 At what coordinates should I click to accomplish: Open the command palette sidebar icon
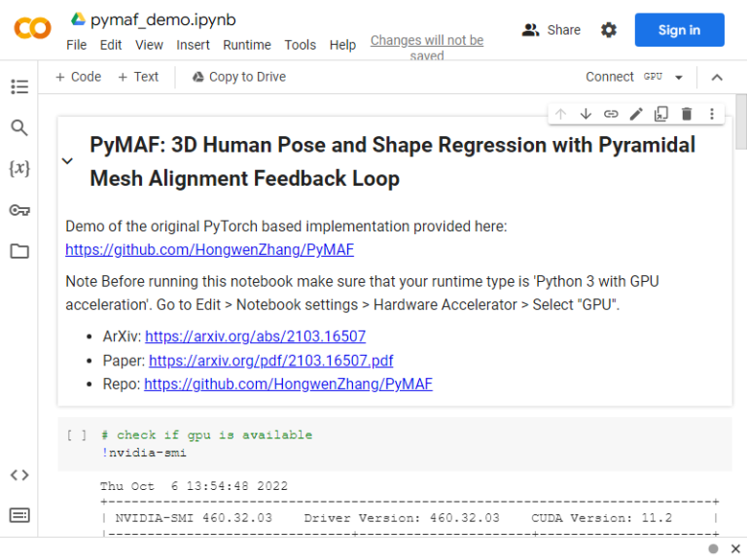(x=19, y=515)
